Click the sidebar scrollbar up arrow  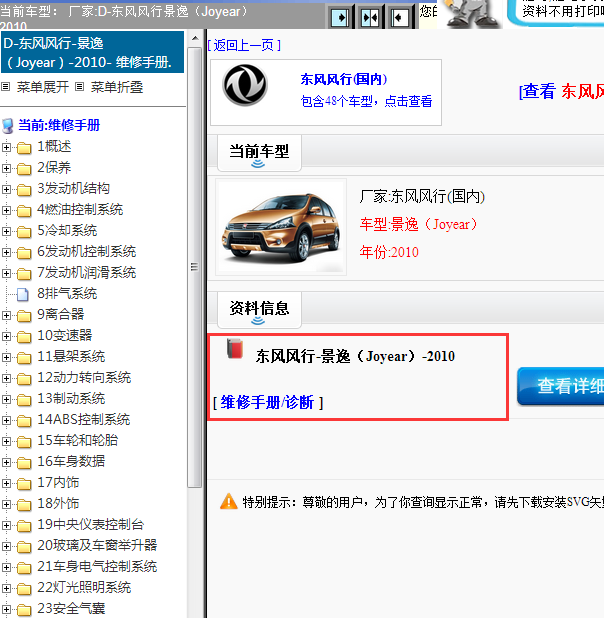pyautogui.click(x=195, y=39)
